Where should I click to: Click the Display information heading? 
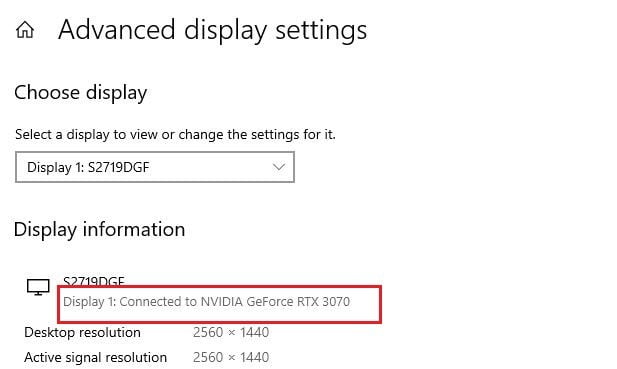(x=100, y=229)
